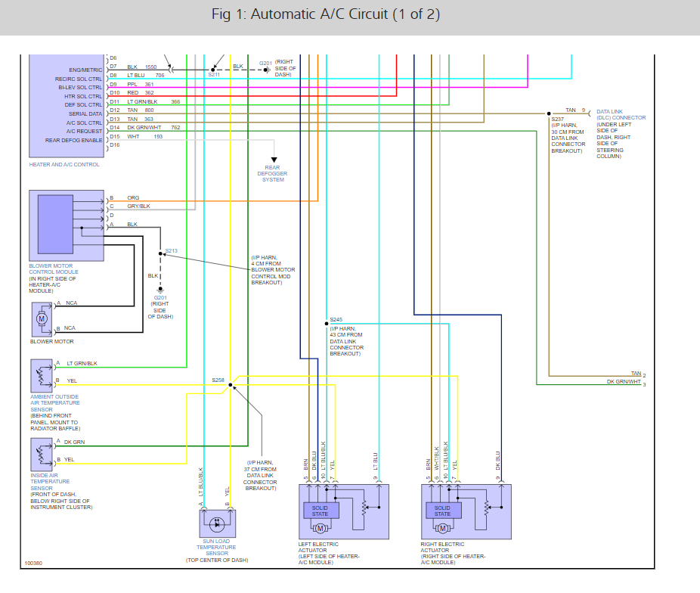The width and height of the screenshot is (700, 593).
Task: Click the figure title Automatic A/C Circuit
Action: 326,14
